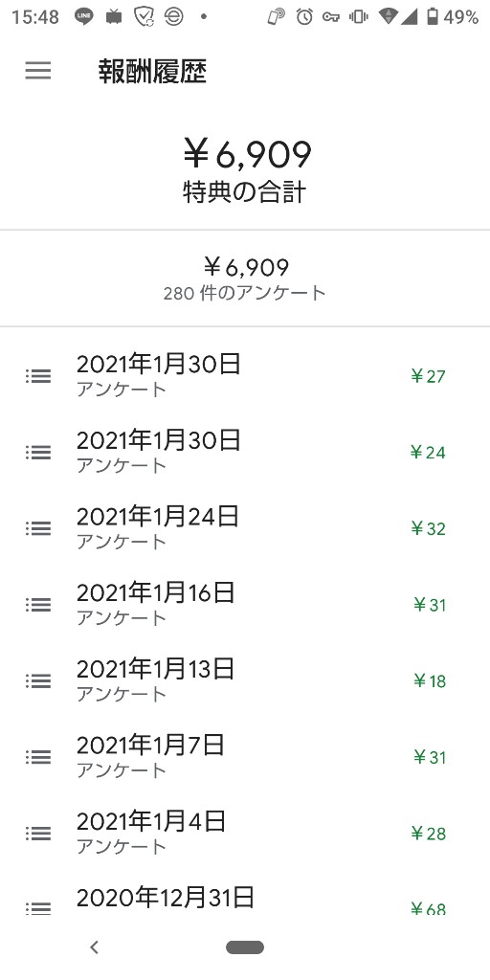Tap the LINE notification icon in status bar

coord(84,17)
